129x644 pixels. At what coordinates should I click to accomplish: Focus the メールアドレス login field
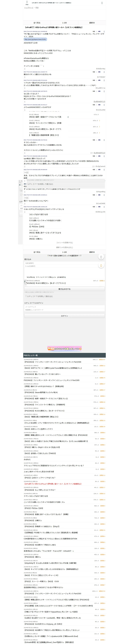(x=64, y=307)
